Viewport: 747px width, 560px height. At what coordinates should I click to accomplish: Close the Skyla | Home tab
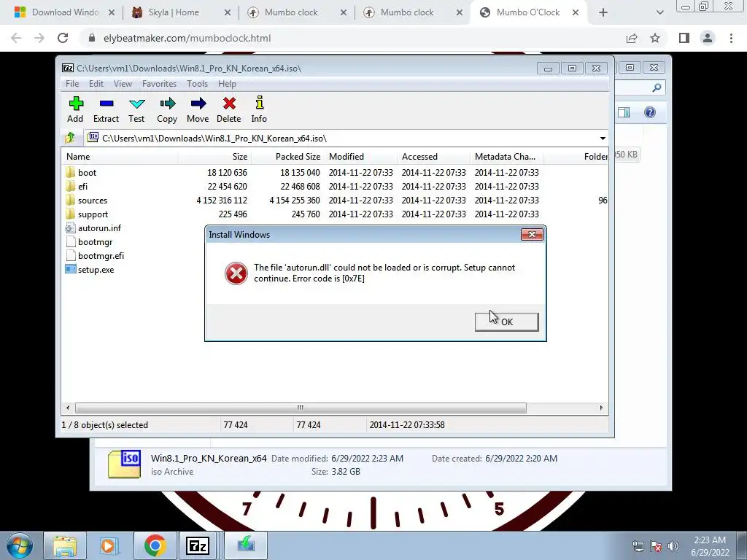(x=228, y=12)
